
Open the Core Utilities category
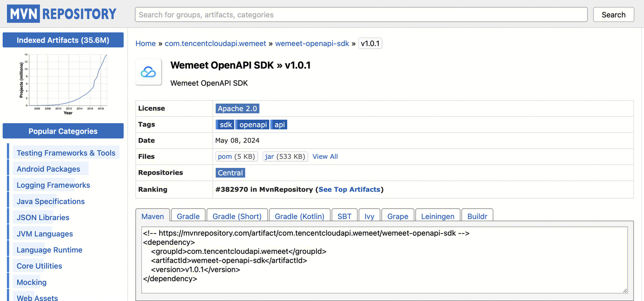39,266
